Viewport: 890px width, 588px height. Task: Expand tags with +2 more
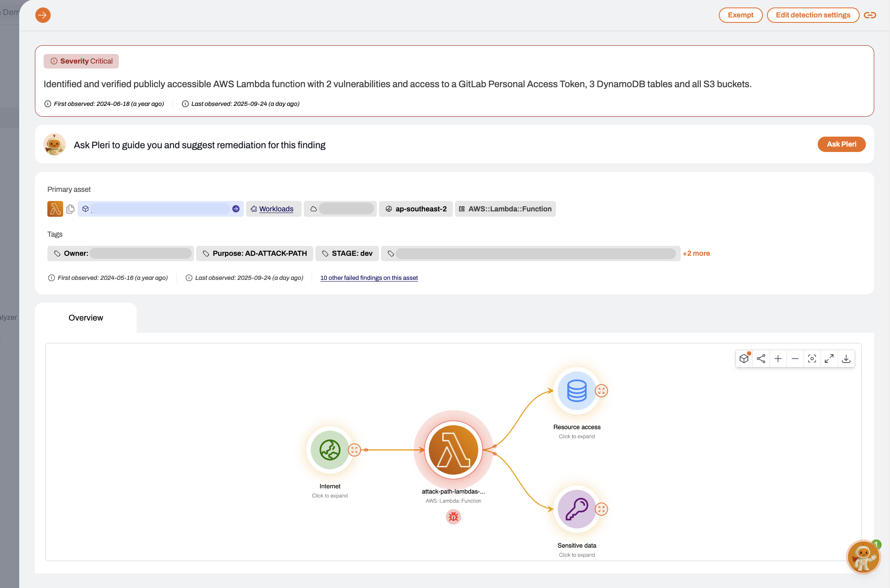(696, 253)
